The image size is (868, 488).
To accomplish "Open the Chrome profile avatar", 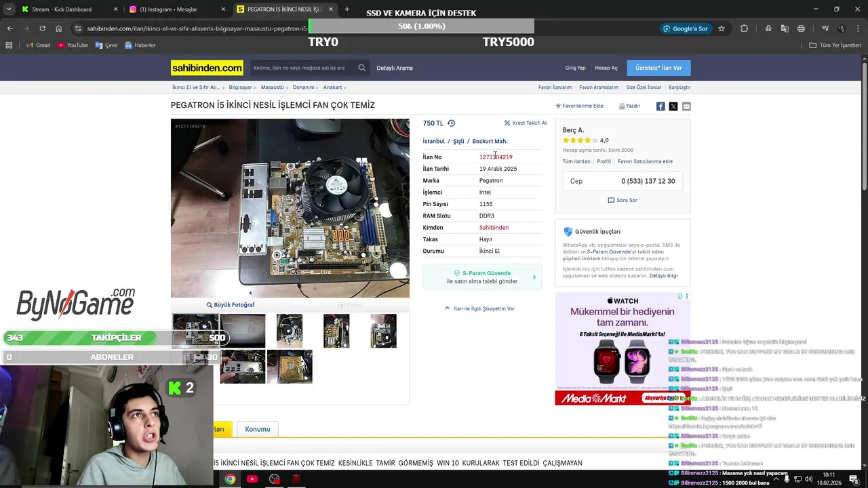I will click(842, 28).
